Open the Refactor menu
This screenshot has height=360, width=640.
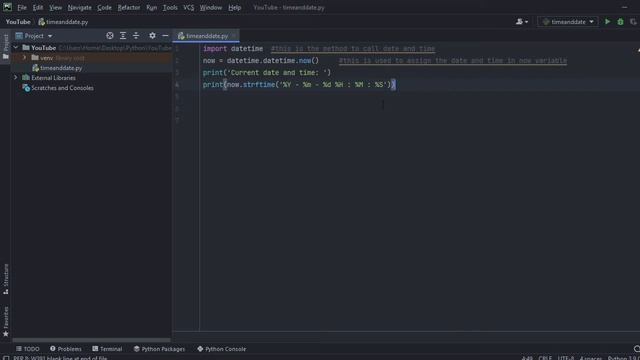click(129, 7)
